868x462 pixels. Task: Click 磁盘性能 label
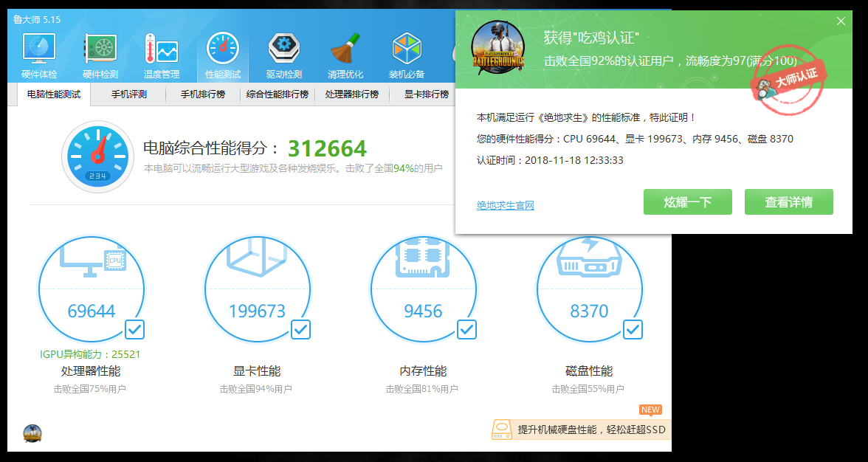(x=589, y=370)
